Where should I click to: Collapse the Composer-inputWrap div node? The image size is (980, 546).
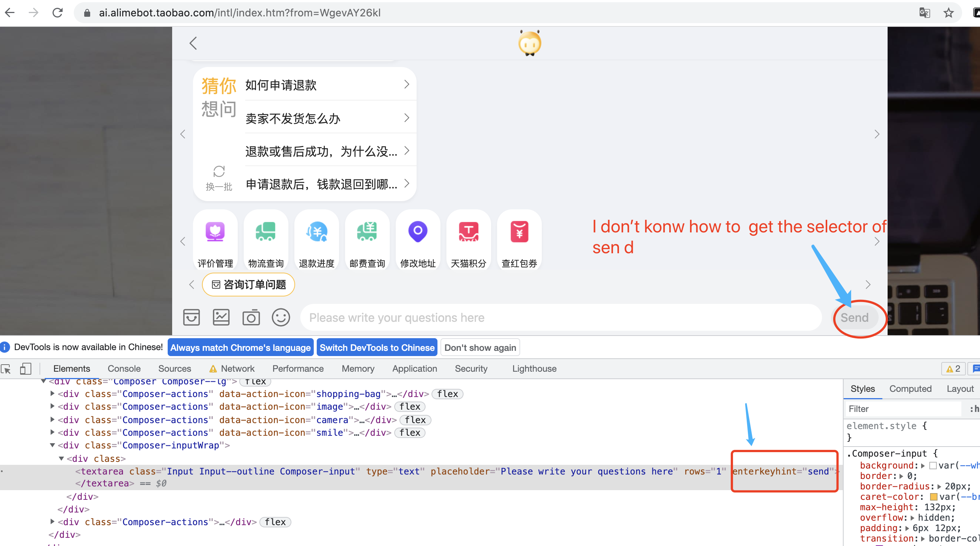(53, 445)
